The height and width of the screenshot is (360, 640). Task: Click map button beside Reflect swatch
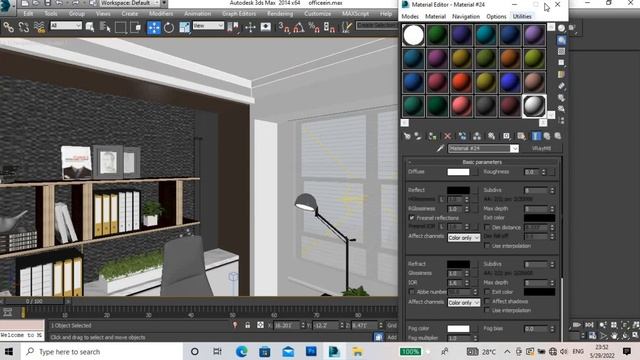click(x=475, y=190)
